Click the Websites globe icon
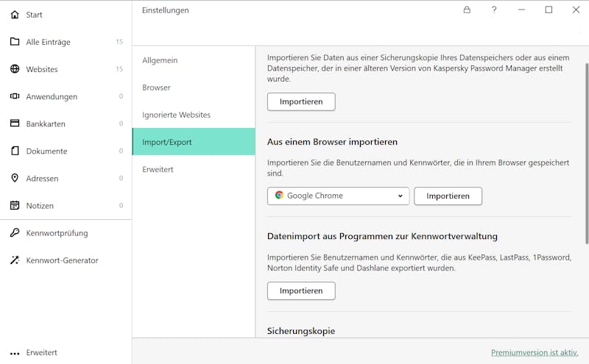The width and height of the screenshot is (589, 364). [15, 69]
